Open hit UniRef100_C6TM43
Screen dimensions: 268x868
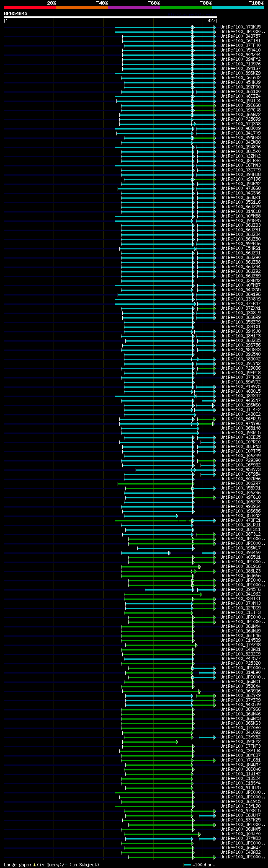240,165
